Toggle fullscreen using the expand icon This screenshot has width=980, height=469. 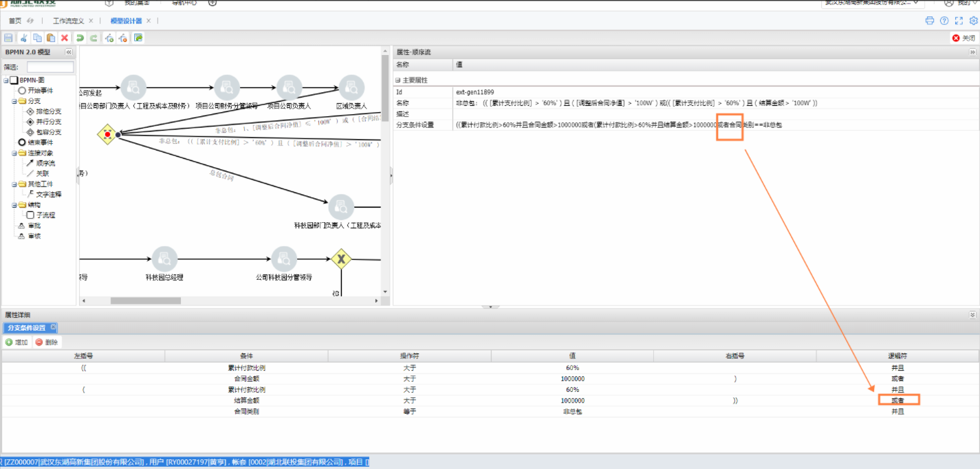959,21
